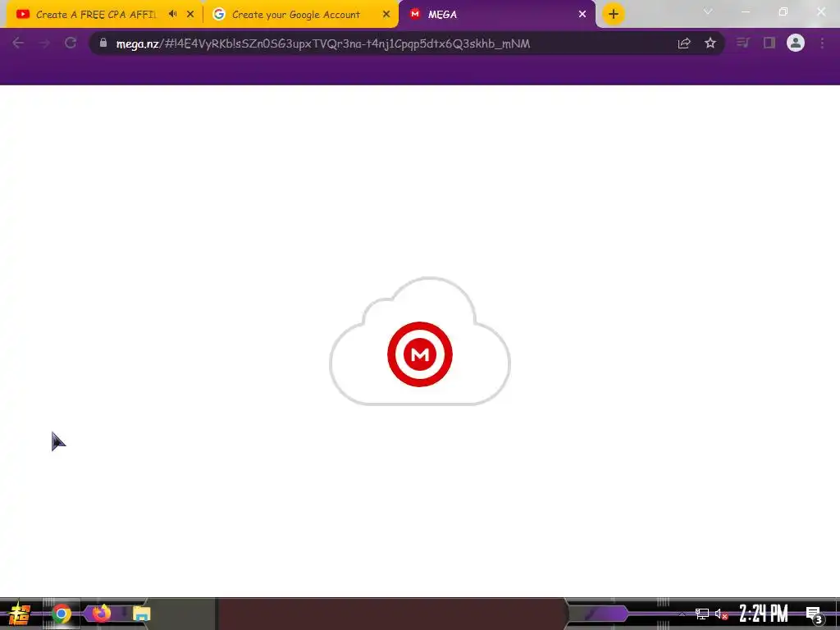Show hidden system tray icons

pos(682,614)
